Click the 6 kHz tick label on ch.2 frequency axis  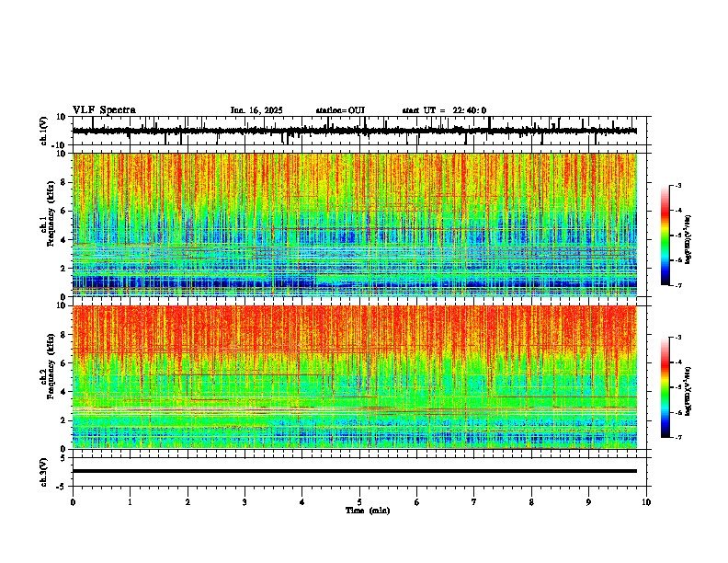click(63, 363)
